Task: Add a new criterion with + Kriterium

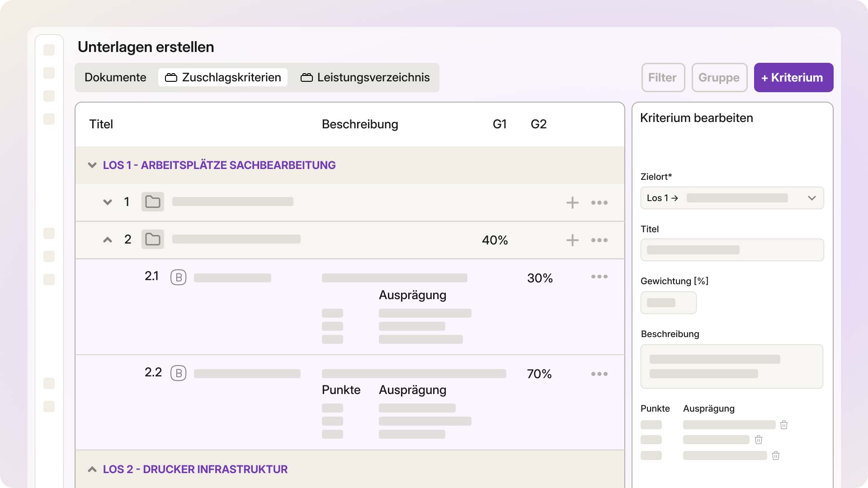Action: [x=793, y=78]
